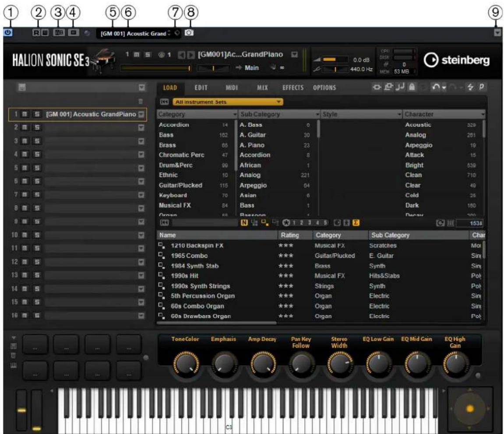Click the ToneColor quick control knob

186,364
